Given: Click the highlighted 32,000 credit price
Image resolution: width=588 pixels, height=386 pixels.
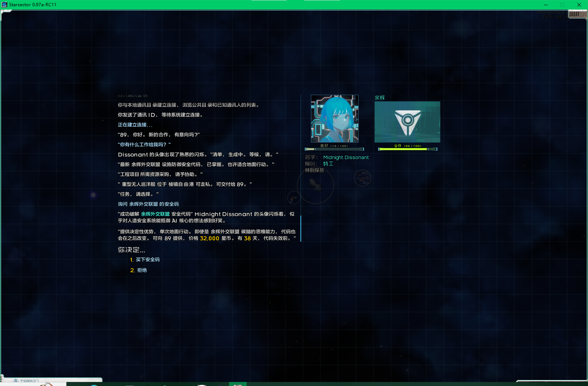Looking at the screenshot, I should coord(209,238).
